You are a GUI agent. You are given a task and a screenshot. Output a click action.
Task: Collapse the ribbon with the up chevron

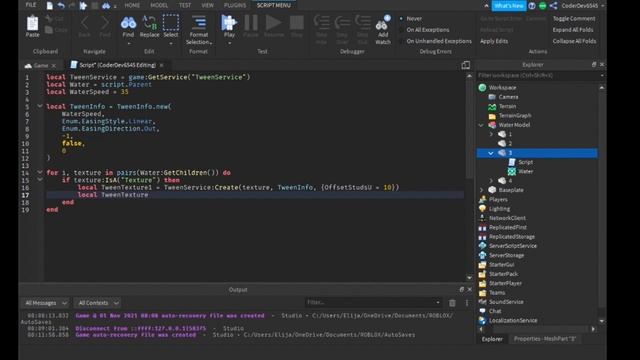click(x=486, y=6)
